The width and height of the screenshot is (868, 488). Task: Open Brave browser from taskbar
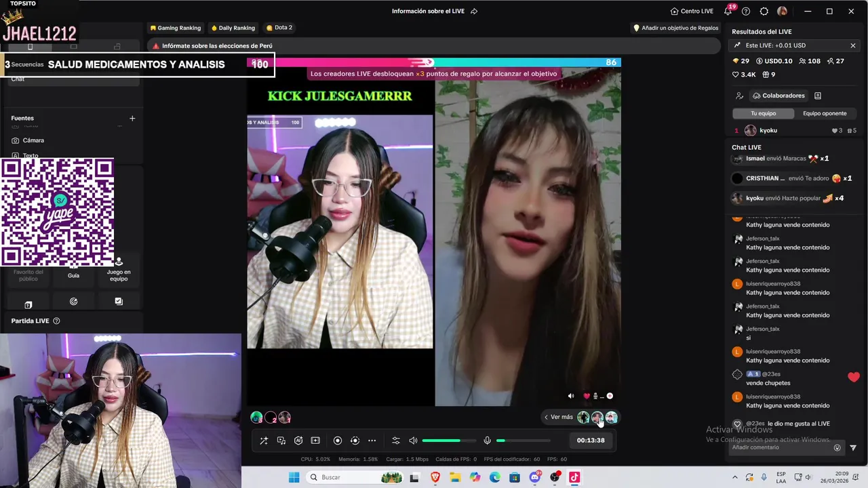tap(435, 477)
